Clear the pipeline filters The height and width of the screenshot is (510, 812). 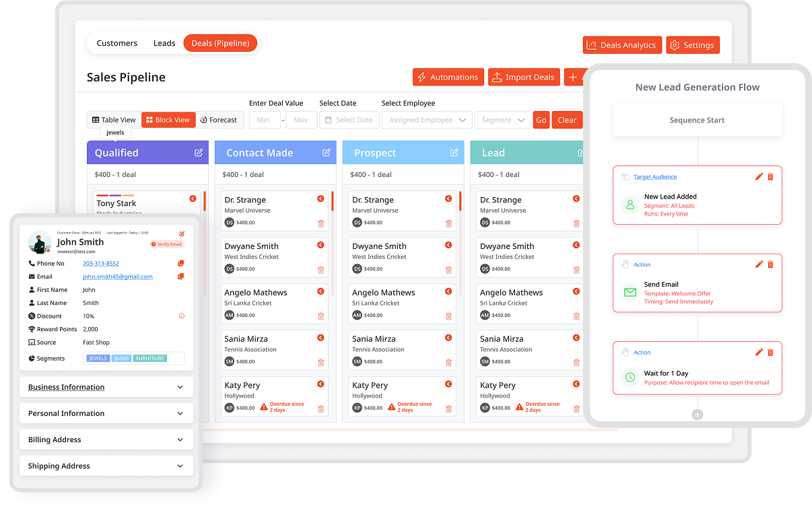[567, 120]
